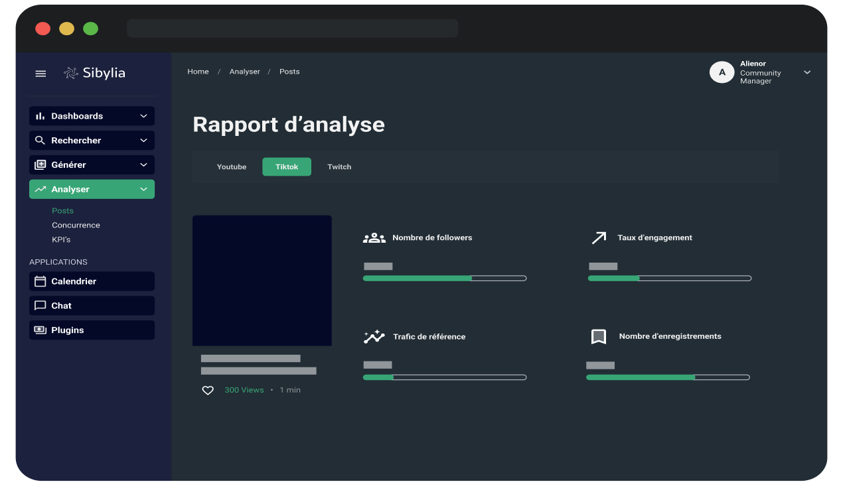The height and width of the screenshot is (504, 843).
Task: Click the Nombre d'enregistrements progress bar
Action: pyautogui.click(x=668, y=377)
